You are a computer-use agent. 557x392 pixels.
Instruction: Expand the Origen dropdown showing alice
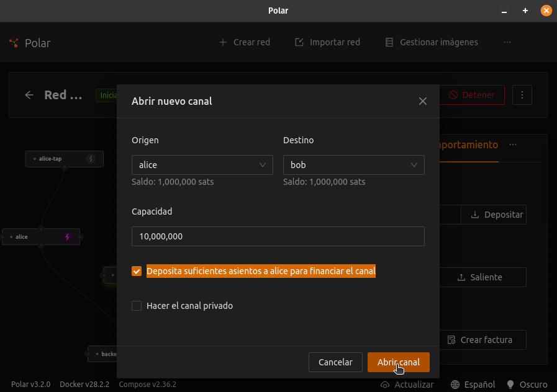tap(202, 165)
